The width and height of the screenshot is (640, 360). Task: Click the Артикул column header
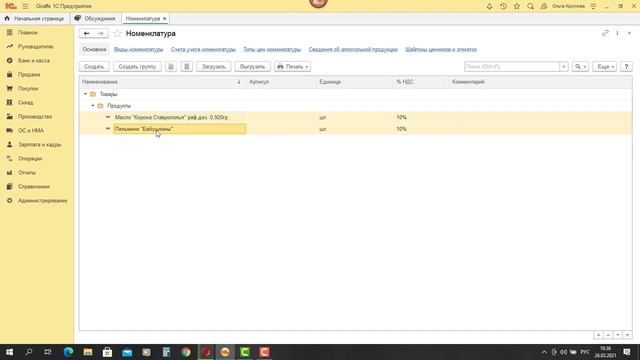(x=281, y=82)
